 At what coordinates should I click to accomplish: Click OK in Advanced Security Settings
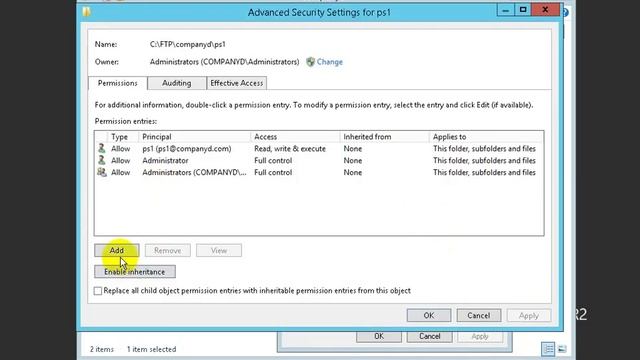click(x=429, y=316)
